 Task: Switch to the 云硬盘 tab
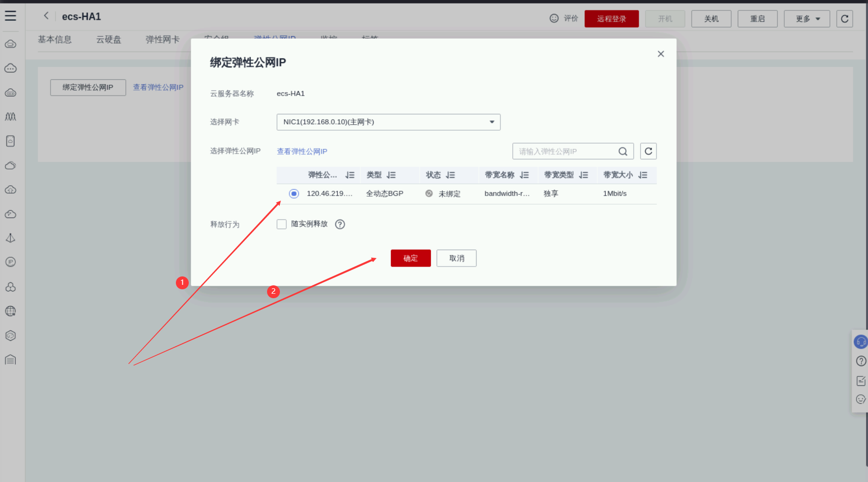pos(108,40)
